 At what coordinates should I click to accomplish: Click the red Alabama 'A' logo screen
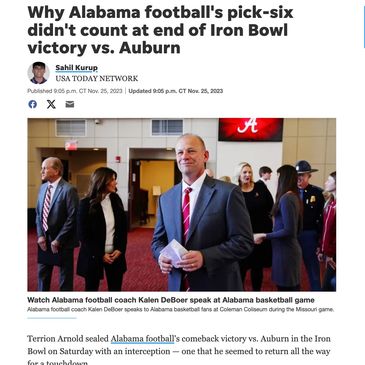pyautogui.click(x=251, y=129)
